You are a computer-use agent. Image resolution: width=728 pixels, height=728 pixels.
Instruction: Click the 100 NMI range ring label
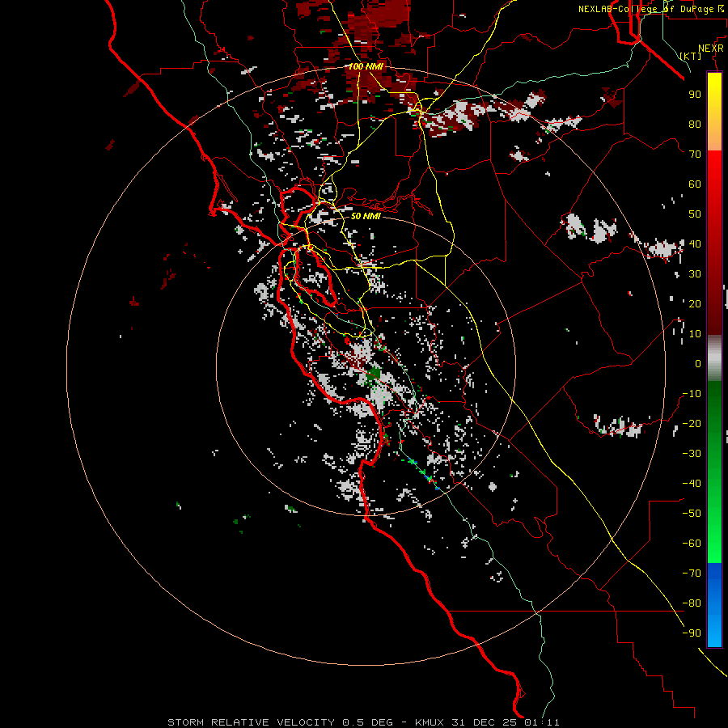[x=366, y=66]
